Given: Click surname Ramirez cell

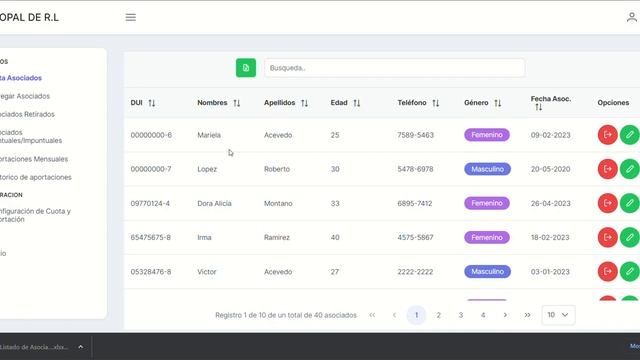Looking at the screenshot, I should [277, 238].
